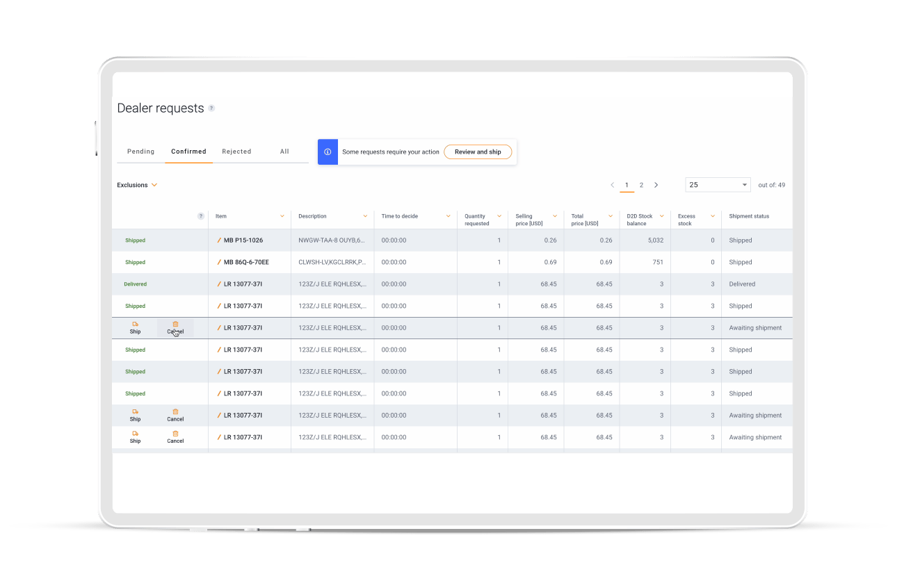Open the 25 rows-per-page dropdown
The height and width of the screenshot is (588, 904).
[x=718, y=184]
